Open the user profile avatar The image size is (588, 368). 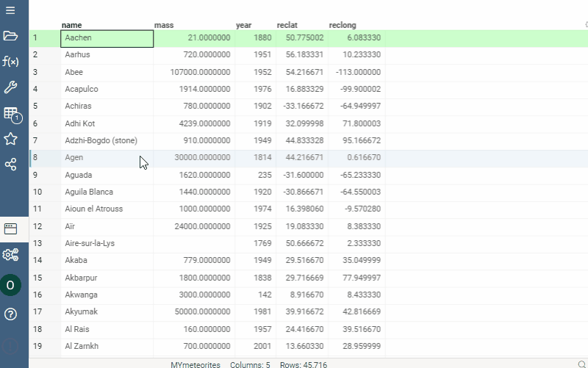tap(10, 285)
